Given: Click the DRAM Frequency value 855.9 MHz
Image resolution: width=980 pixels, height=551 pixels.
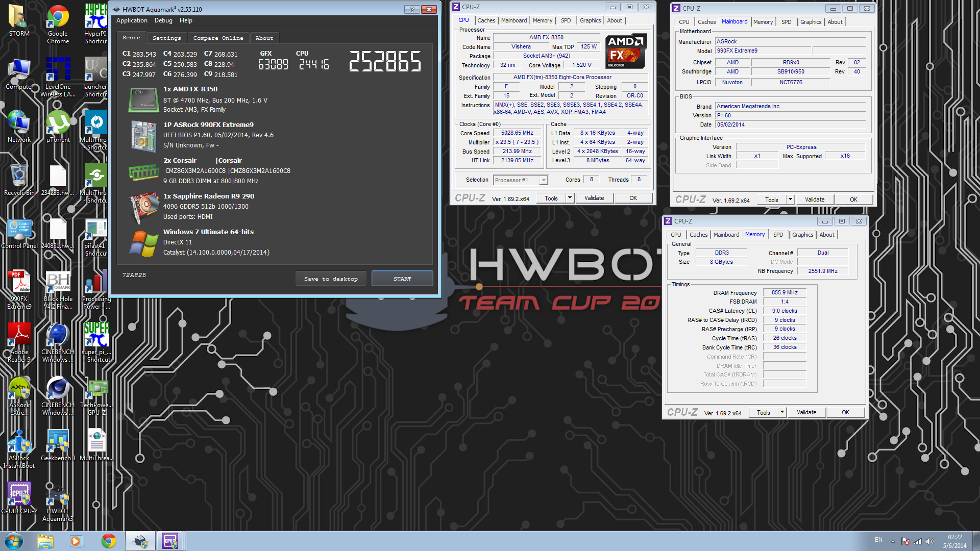Looking at the screenshot, I should pos(785,293).
